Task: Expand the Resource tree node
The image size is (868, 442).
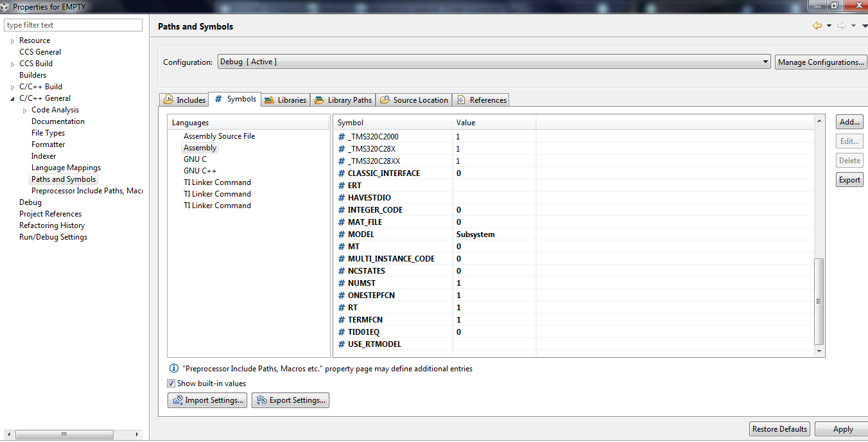Action: click(12, 41)
